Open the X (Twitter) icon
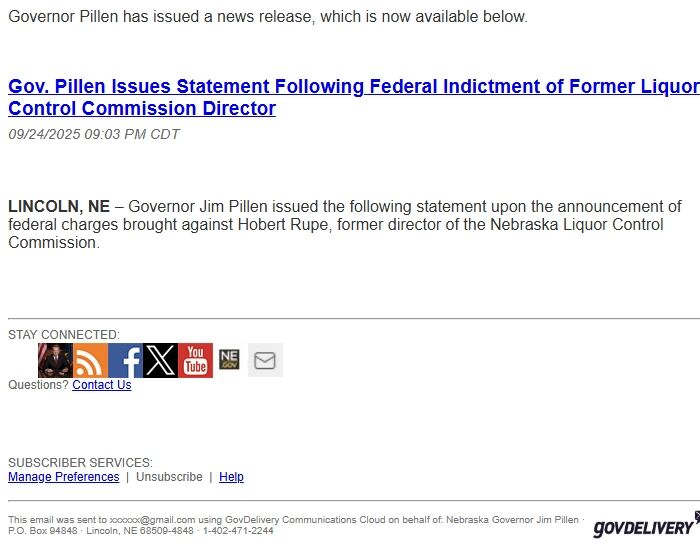Viewport: 700px width, 547px height. [160, 360]
